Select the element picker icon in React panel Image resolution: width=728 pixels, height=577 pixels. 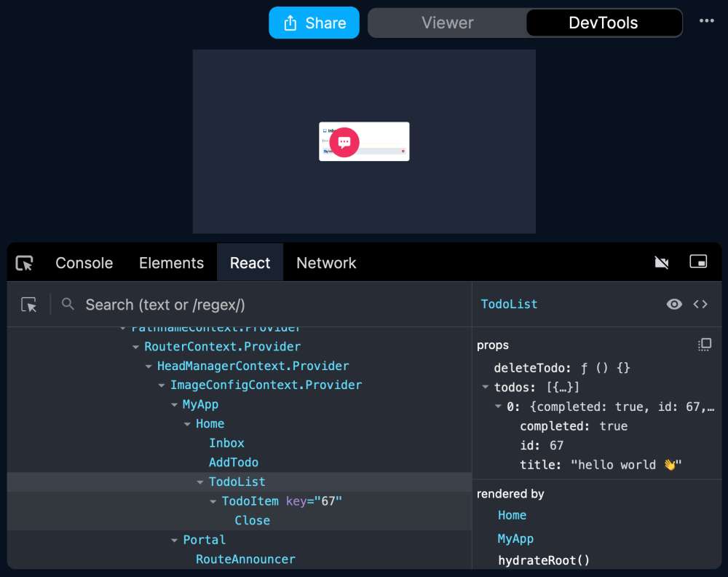[x=29, y=305]
